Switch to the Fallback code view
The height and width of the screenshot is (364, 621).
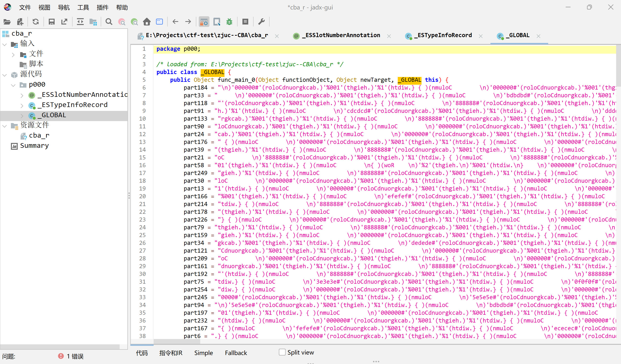click(236, 353)
